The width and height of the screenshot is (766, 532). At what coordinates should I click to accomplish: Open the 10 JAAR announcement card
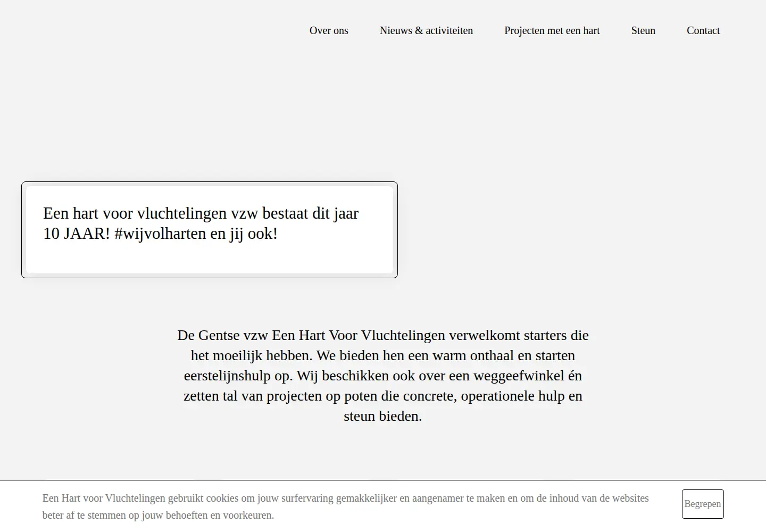click(x=210, y=230)
